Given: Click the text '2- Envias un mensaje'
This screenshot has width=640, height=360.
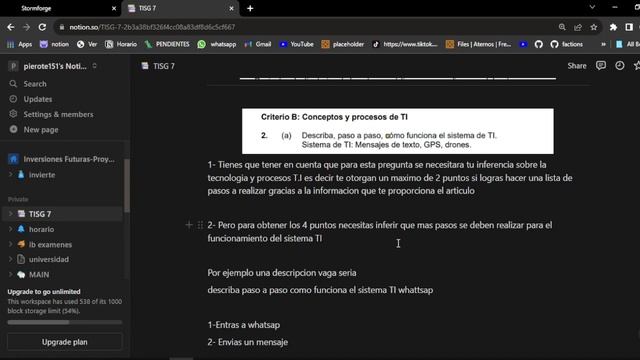Looking at the screenshot, I should point(248,342).
